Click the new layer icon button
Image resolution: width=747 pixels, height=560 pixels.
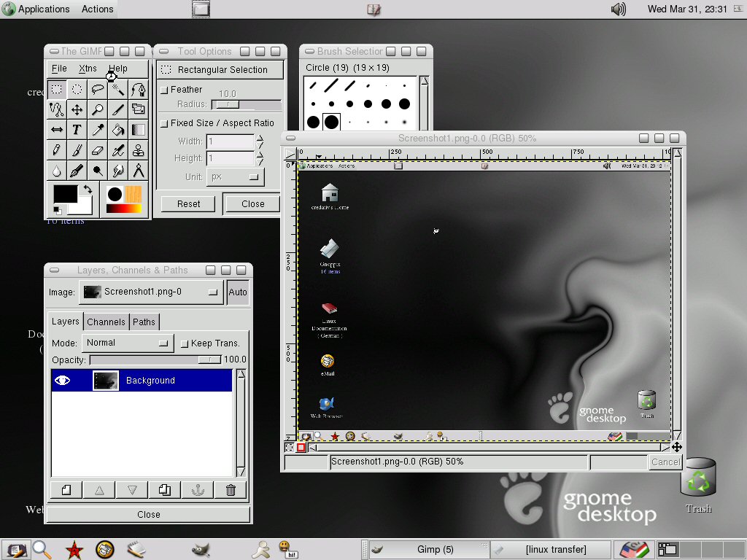(66, 490)
